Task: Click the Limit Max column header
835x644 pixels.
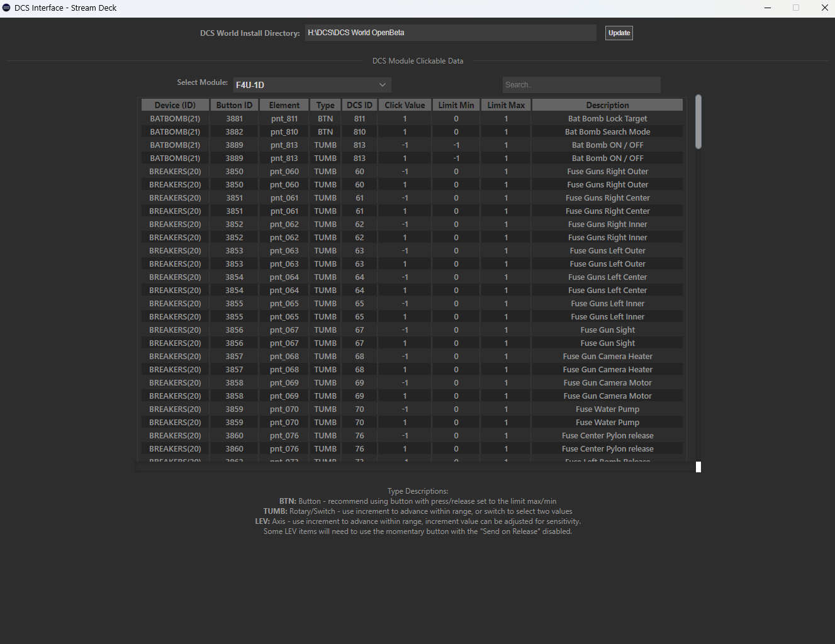Action: coord(506,105)
